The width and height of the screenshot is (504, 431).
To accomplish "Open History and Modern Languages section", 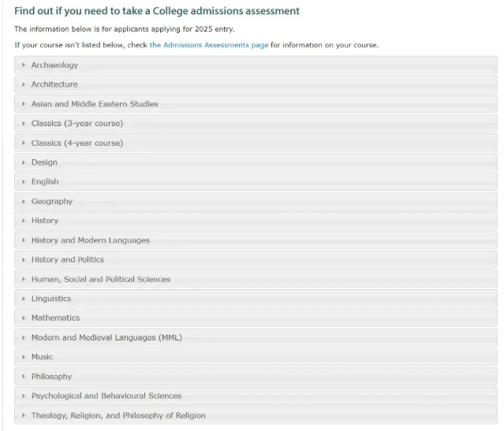I will point(256,240).
